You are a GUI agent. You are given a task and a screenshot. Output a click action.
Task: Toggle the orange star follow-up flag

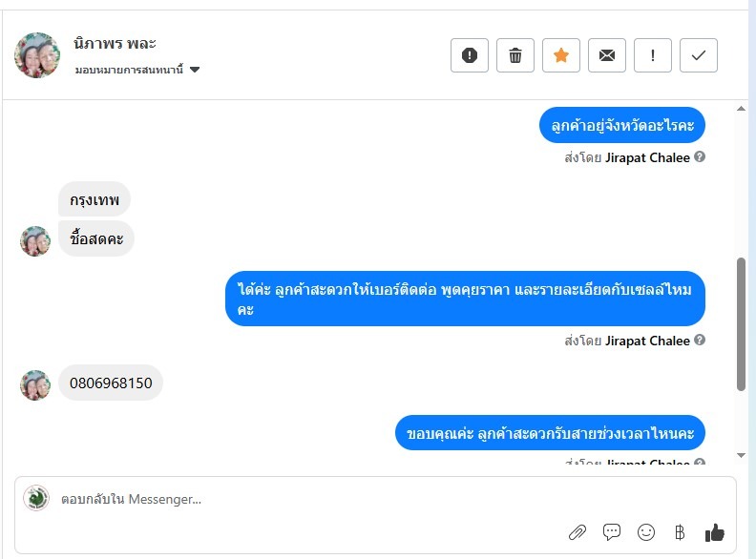(561, 55)
